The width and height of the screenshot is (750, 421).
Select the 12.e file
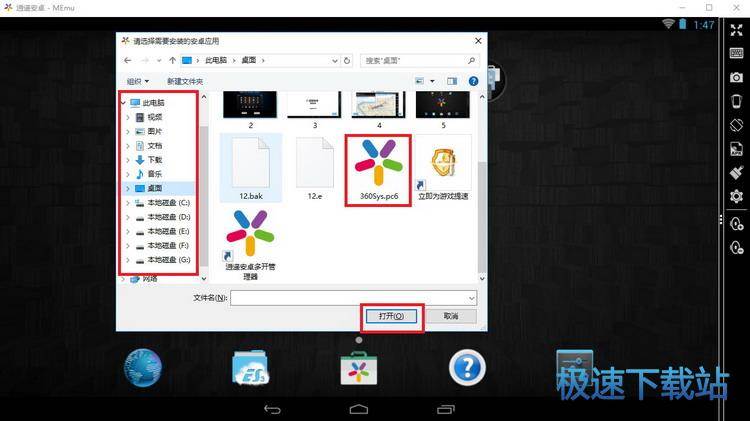315,168
